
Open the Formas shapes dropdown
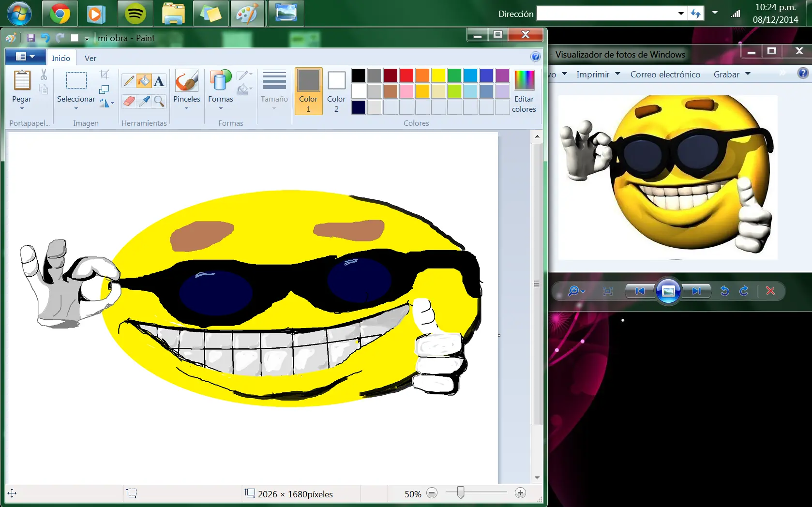[221, 108]
